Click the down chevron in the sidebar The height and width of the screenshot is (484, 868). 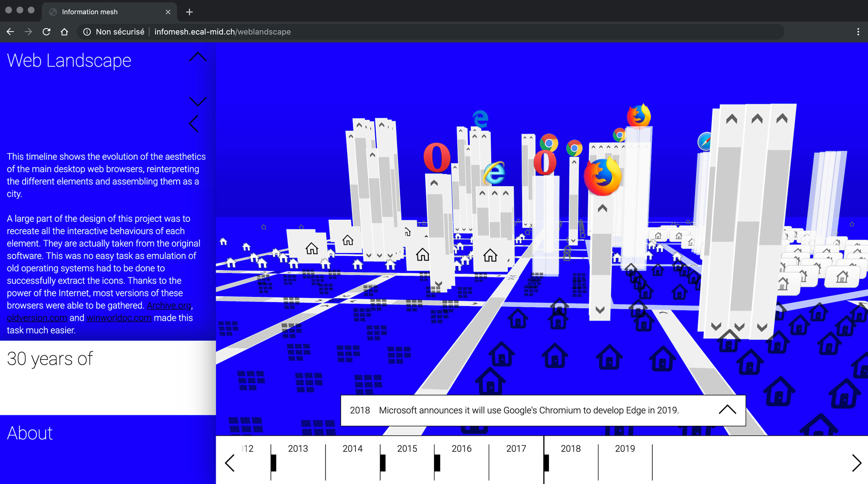[x=198, y=102]
